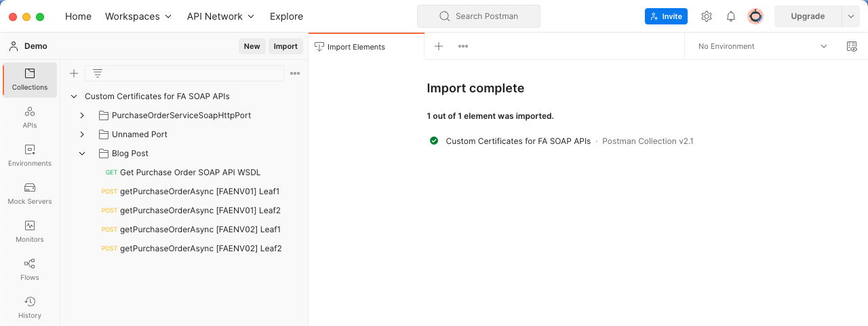Image resolution: width=868 pixels, height=326 pixels.
Task: Click the PurchaseOrderServiceSoapHttpPort folder icon
Action: pos(104,115)
